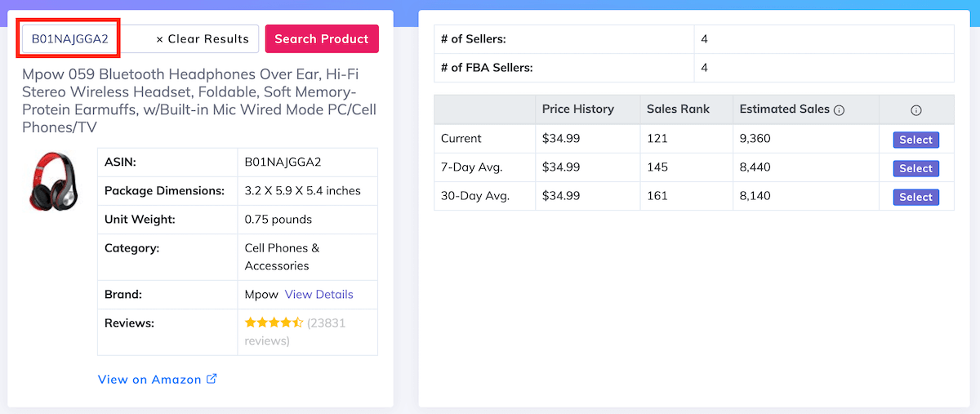Click the package dimensions value 3.2 X 5.9 X 5.4 inches
The width and height of the screenshot is (980, 414).
[303, 190]
